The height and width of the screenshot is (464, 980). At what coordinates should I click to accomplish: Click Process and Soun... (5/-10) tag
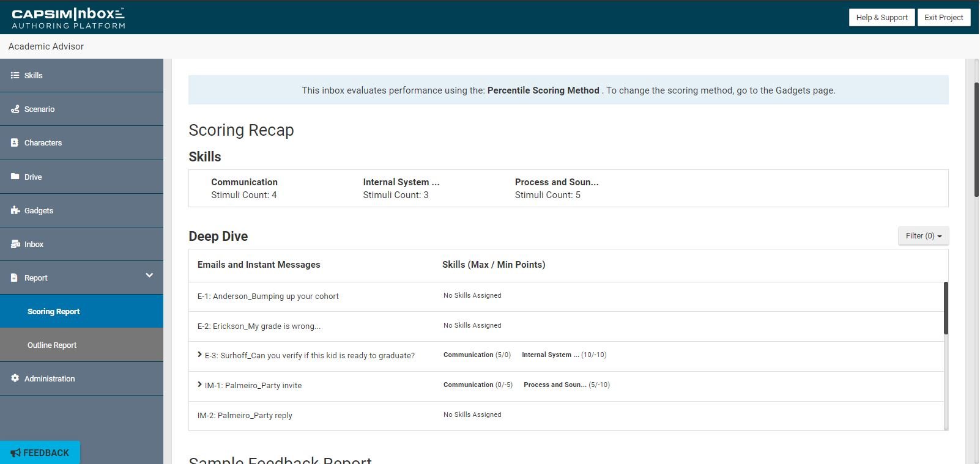click(566, 385)
